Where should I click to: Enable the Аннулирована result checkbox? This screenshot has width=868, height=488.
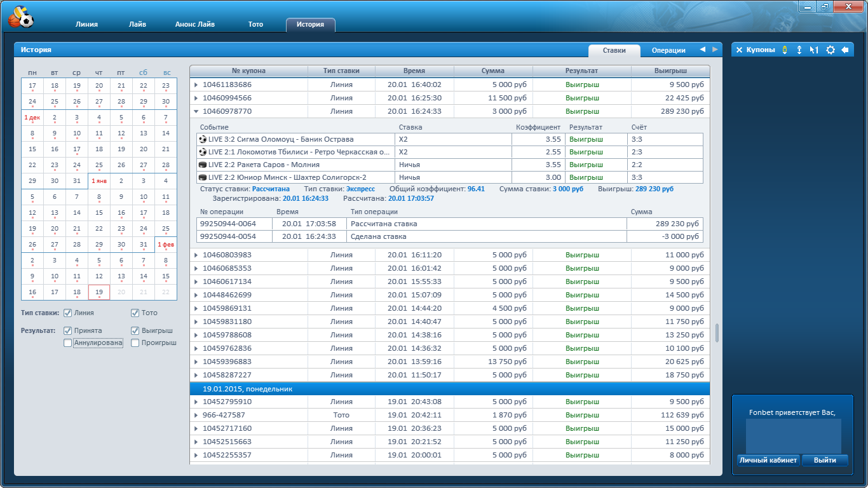pos(68,343)
